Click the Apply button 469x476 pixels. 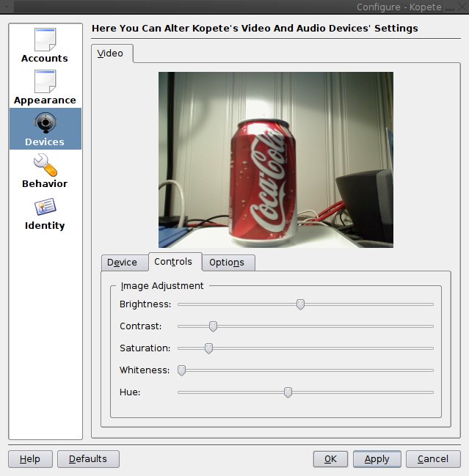377,459
